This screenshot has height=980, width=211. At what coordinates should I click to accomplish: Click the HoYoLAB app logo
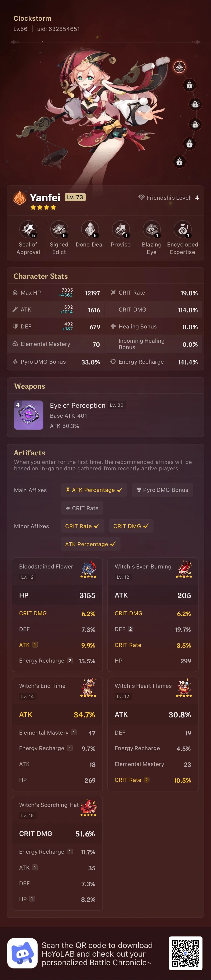[23, 953]
